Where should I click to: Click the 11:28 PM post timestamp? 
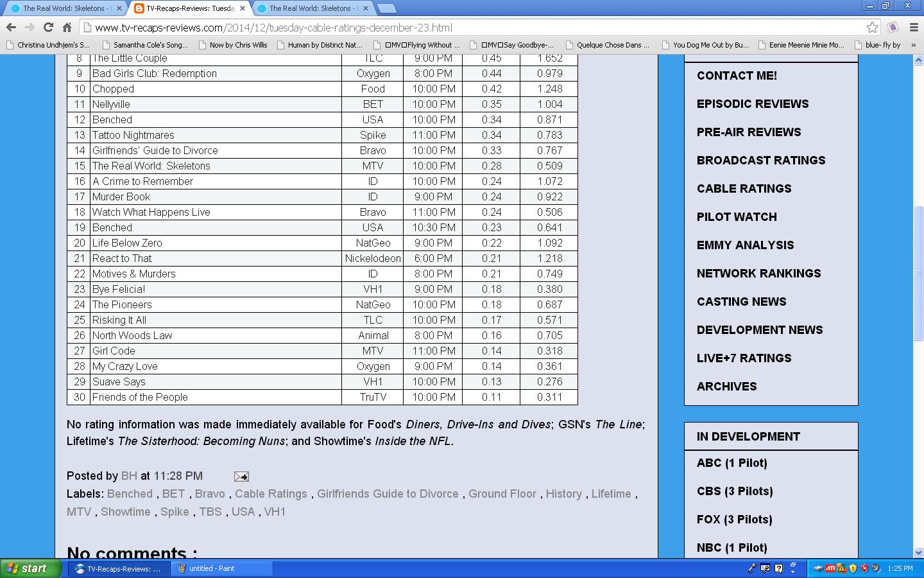[x=178, y=476]
